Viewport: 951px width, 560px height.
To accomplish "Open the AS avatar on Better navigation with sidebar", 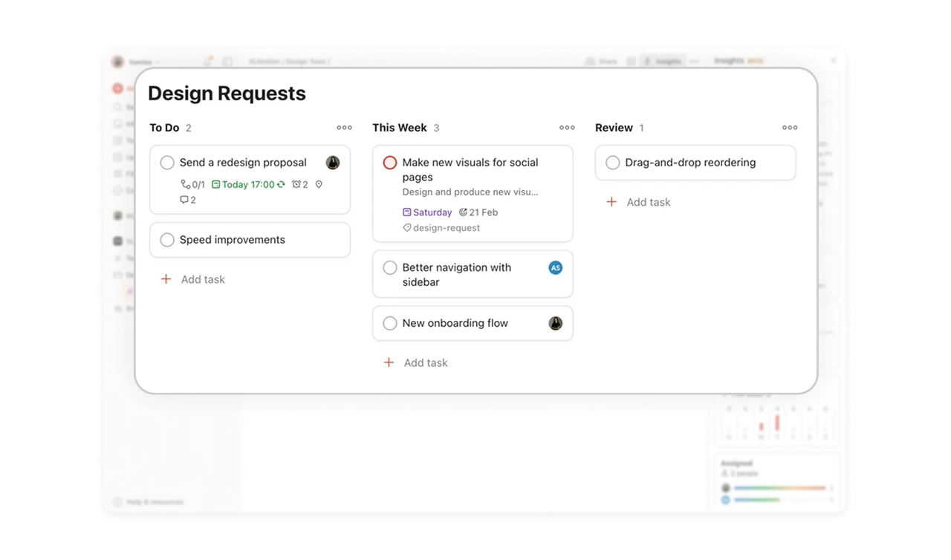I will pyautogui.click(x=555, y=267).
